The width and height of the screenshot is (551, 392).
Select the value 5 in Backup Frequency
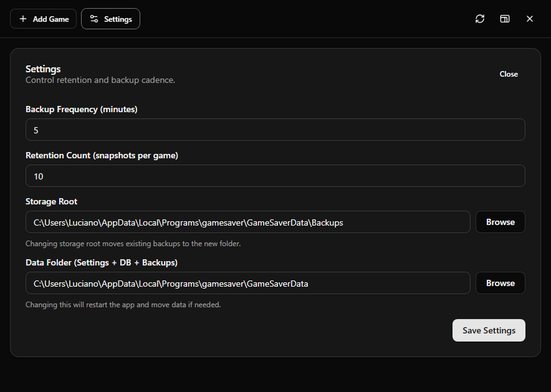(x=36, y=130)
